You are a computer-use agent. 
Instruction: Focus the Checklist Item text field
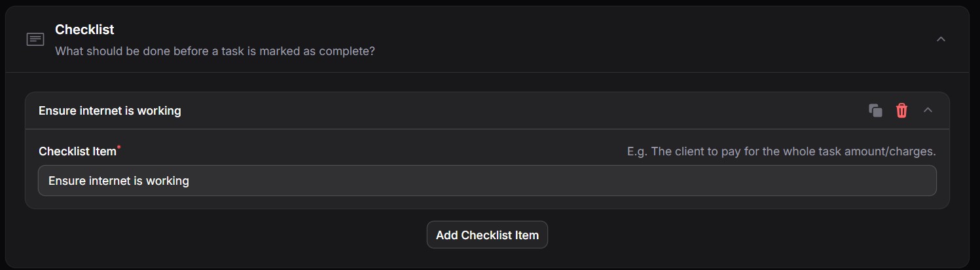tap(487, 180)
